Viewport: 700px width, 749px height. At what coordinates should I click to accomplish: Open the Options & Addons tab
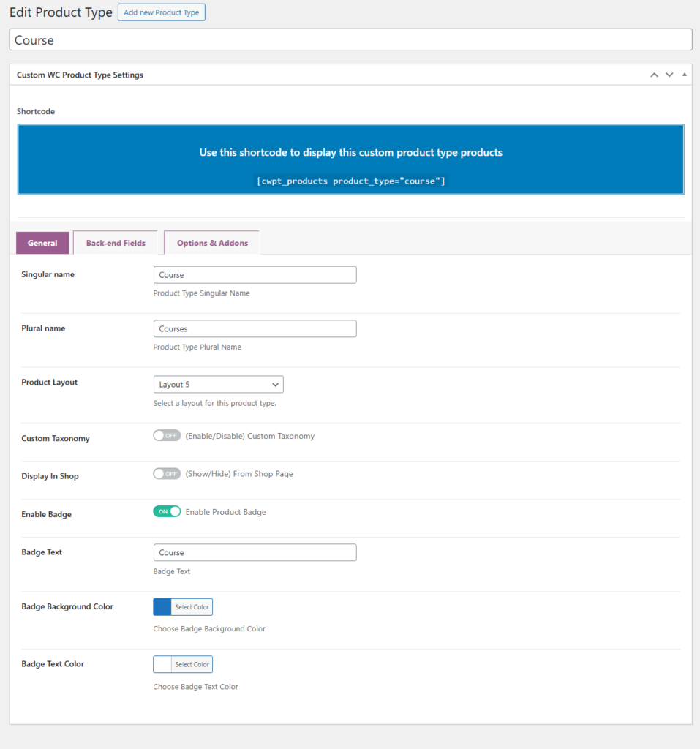pos(212,243)
